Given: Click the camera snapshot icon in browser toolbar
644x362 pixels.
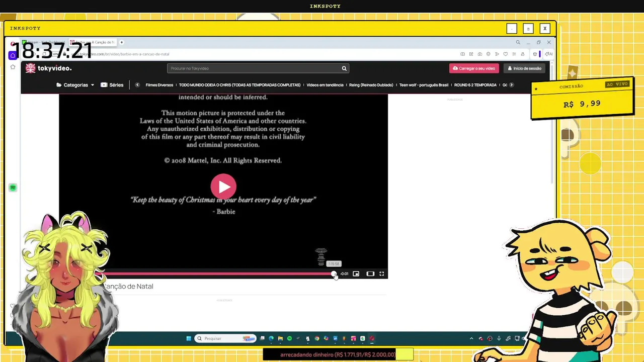Looking at the screenshot, I should [x=479, y=54].
